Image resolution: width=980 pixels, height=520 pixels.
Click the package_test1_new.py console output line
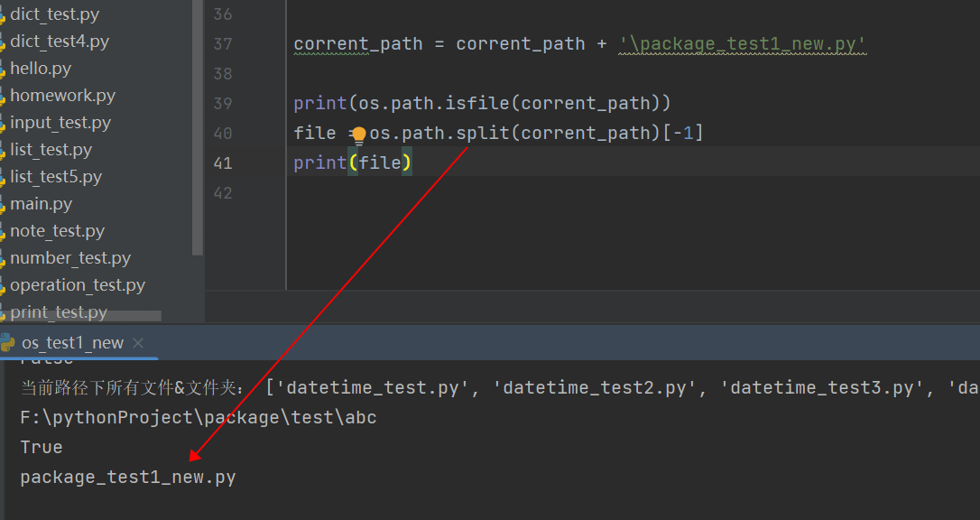pos(128,478)
